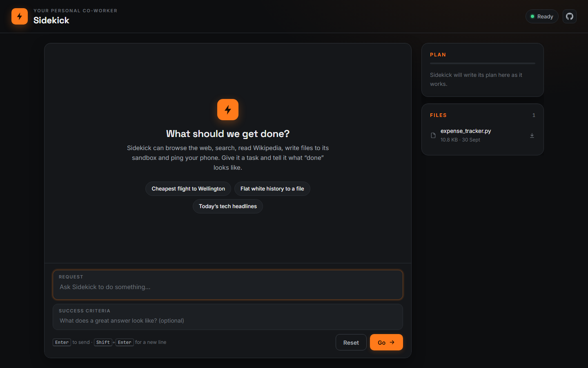The width and height of the screenshot is (588, 368).
Task: Click the Sidekick app title text
Action: pos(51,20)
